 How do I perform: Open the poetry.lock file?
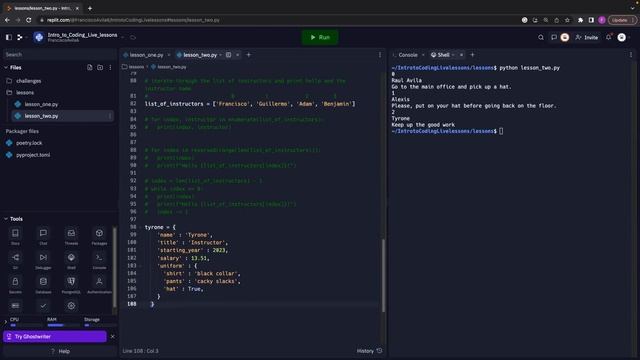[29, 143]
